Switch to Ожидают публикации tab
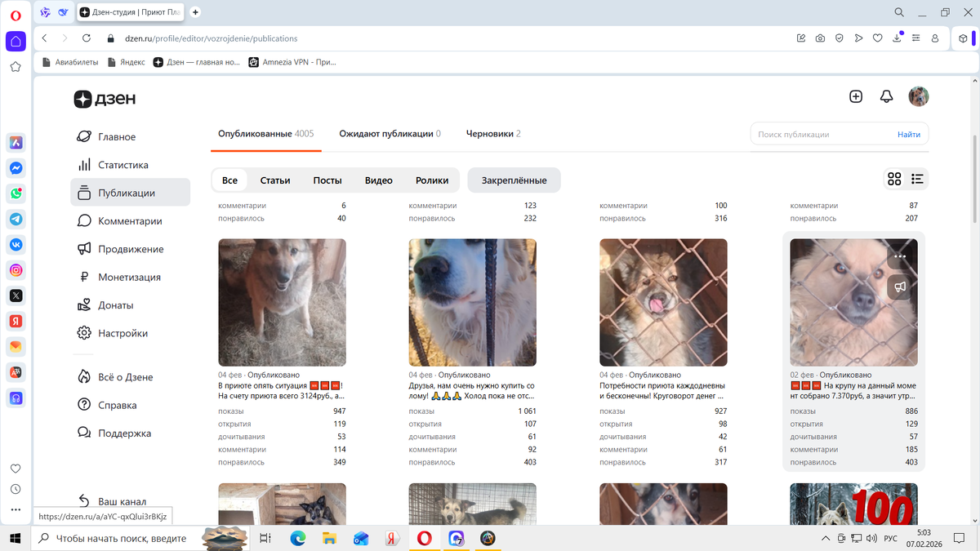 click(390, 134)
